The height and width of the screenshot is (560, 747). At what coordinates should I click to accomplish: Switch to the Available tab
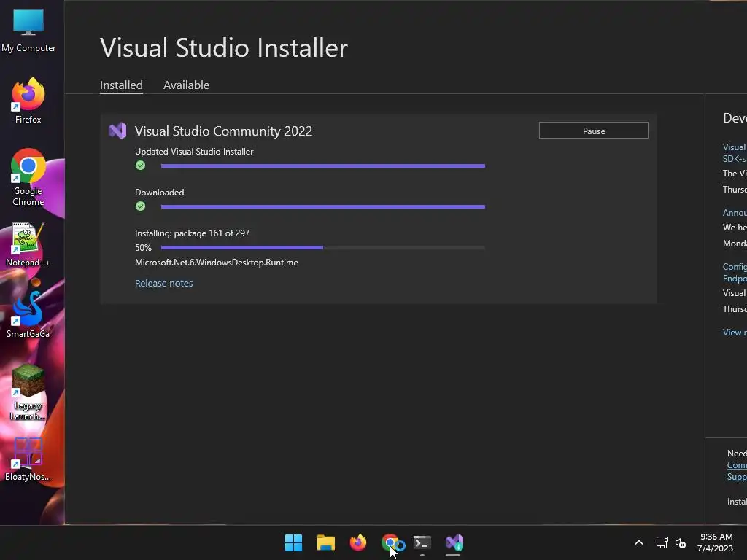click(186, 85)
